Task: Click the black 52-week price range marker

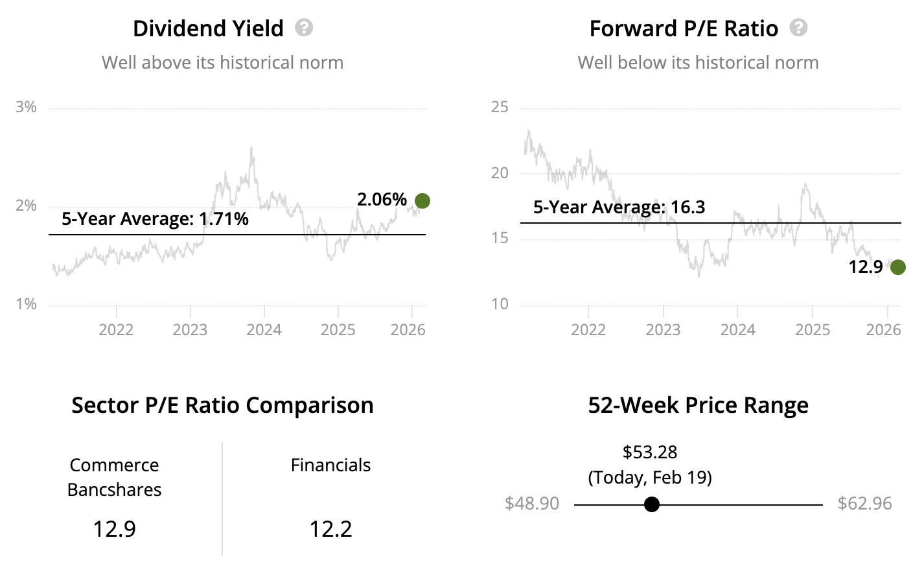Action: coord(652,504)
